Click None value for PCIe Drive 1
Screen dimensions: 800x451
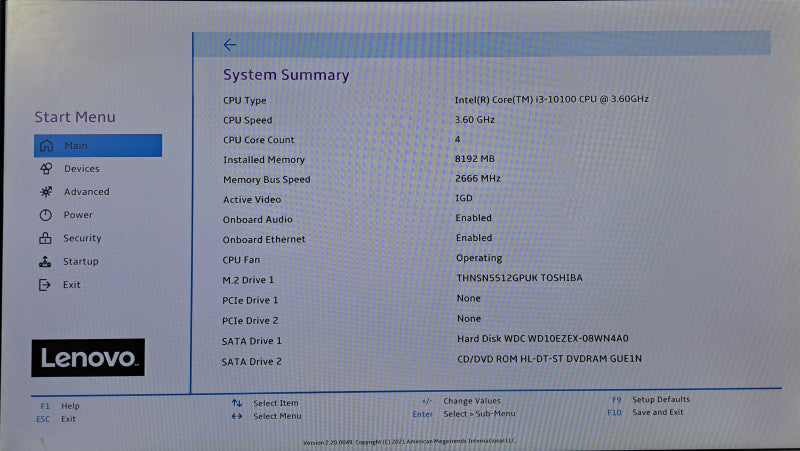click(468, 298)
